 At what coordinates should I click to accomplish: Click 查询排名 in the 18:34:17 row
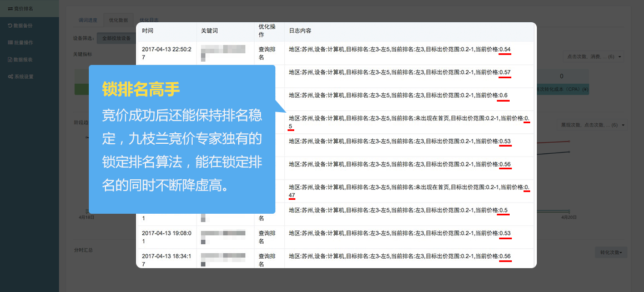pyautogui.click(x=267, y=260)
